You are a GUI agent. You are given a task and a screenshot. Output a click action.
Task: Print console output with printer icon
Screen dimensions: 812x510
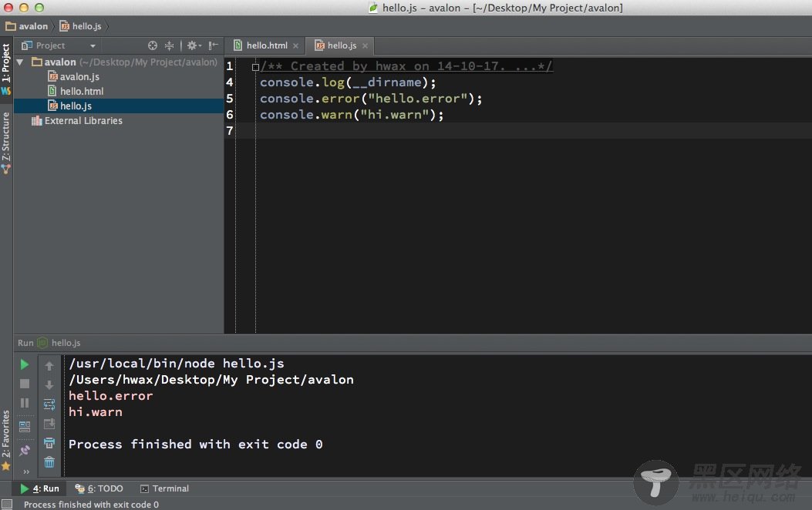[49, 443]
